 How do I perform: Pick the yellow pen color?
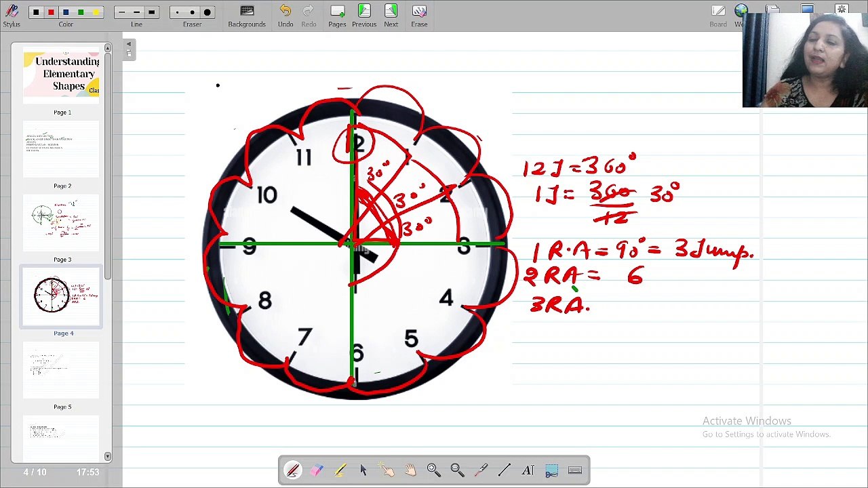pos(96,12)
